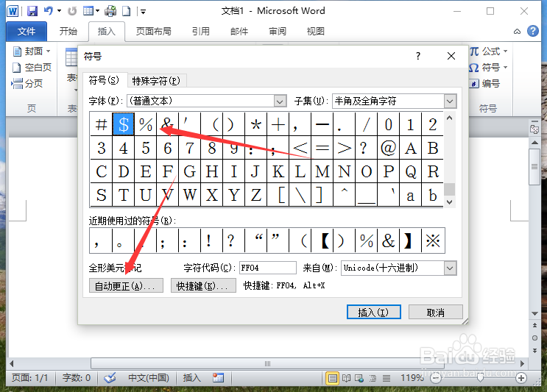Click the Redo repeat icon
547x392 pixels.
click(x=72, y=11)
